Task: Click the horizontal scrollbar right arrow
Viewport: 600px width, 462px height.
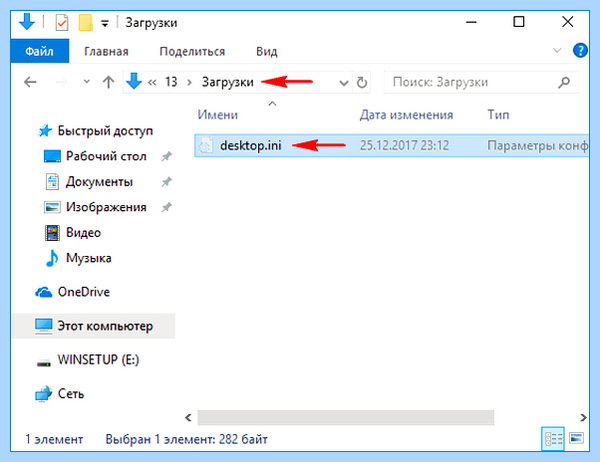Action: [583, 418]
